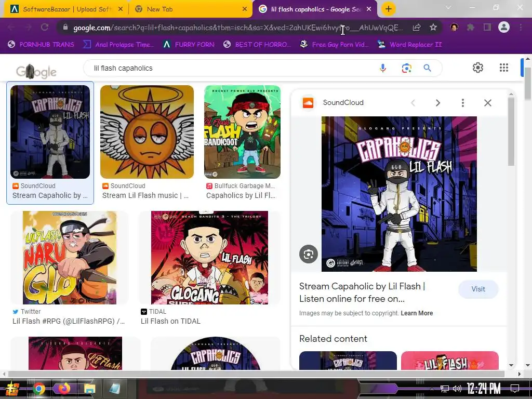Image resolution: width=532 pixels, height=399 pixels.
Task: Open File Explorer from the taskbar
Action: 89,389
